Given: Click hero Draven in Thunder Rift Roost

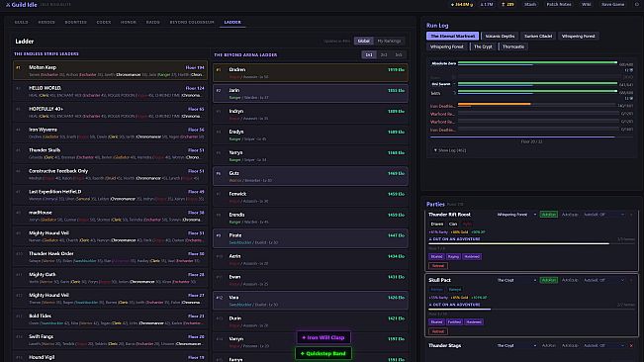Looking at the screenshot, I should click(437, 225).
